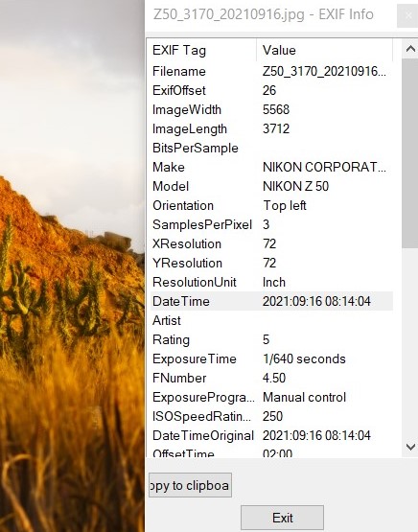Select the EXIF Tag column header
The image size is (418, 532).
click(202, 50)
